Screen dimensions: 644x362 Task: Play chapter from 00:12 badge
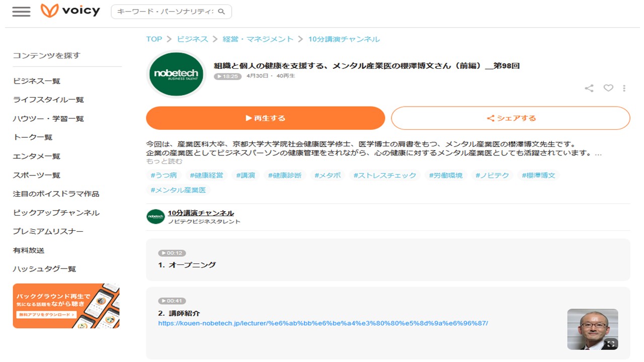(x=172, y=253)
